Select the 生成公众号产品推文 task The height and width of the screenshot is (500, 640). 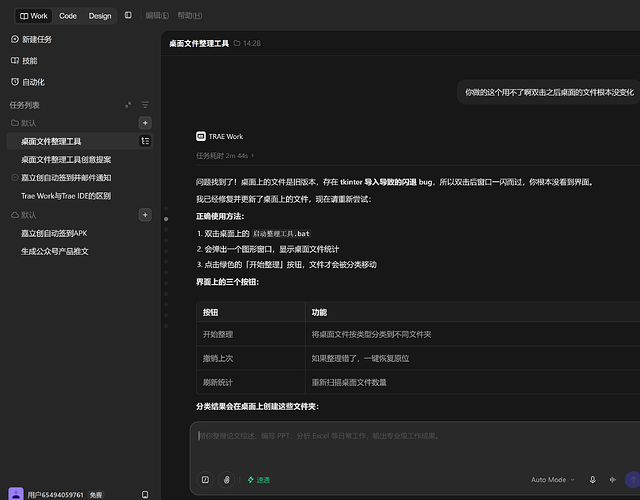coord(55,251)
